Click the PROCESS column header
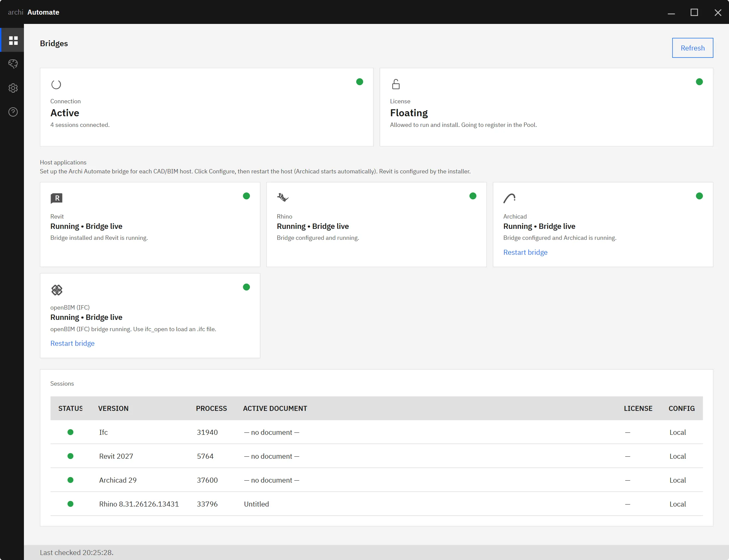729x560 pixels. point(211,408)
